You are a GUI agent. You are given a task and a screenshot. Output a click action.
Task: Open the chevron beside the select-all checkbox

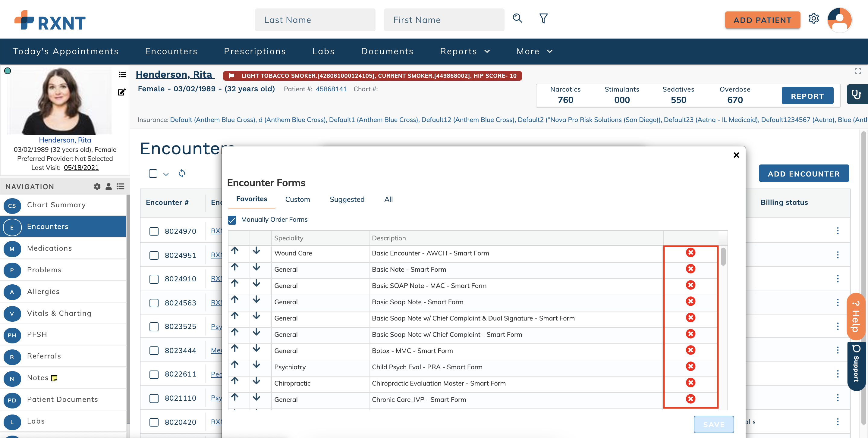(x=165, y=174)
